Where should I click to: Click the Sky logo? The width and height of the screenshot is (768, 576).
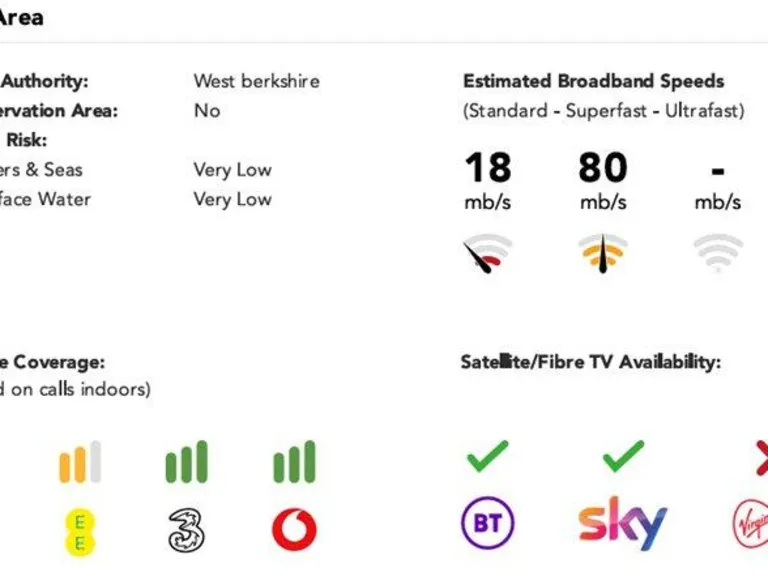623,523
